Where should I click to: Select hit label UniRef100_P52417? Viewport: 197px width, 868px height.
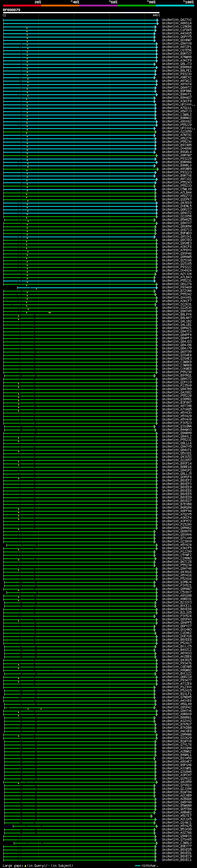pyautogui.click(x=177, y=643)
